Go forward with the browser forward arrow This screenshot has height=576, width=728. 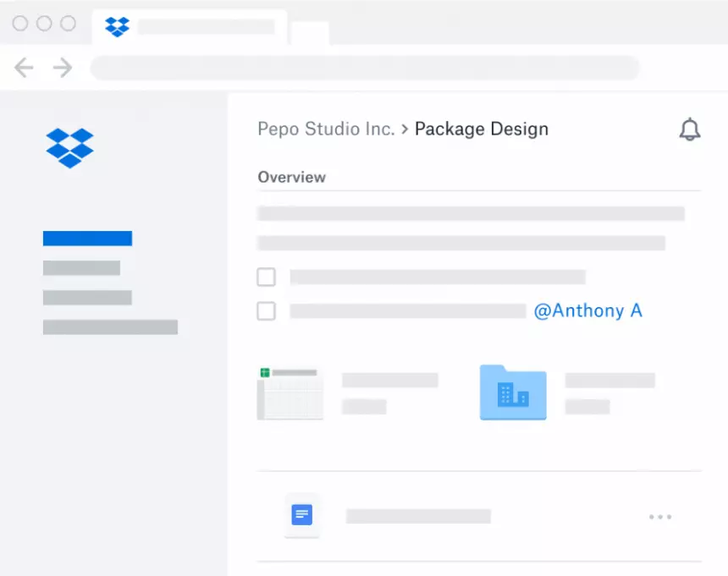tap(63, 68)
